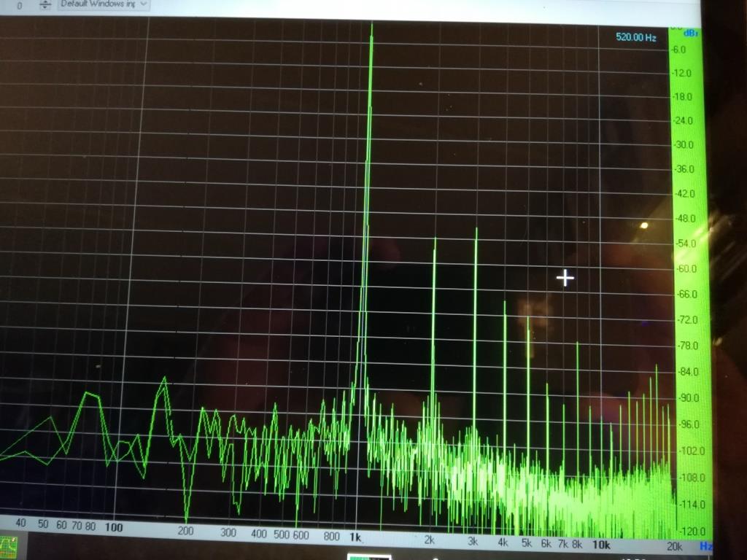Click the spinner arrows beside the 0 field

(44, 5)
